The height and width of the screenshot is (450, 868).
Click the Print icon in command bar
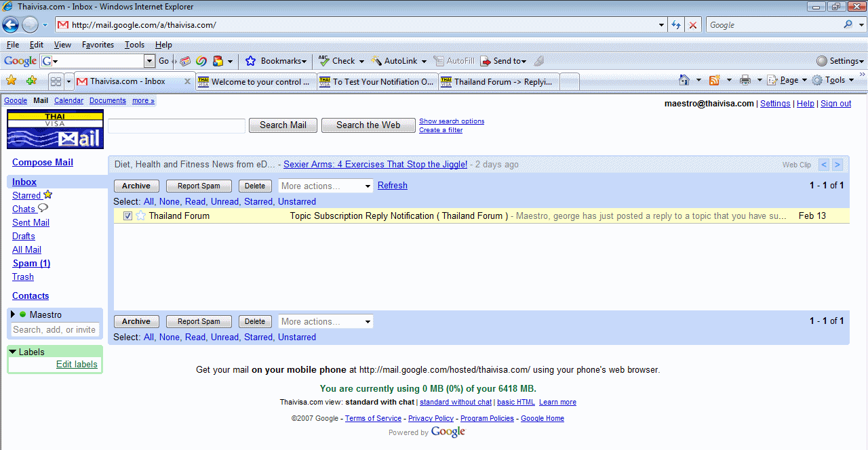[745, 80]
